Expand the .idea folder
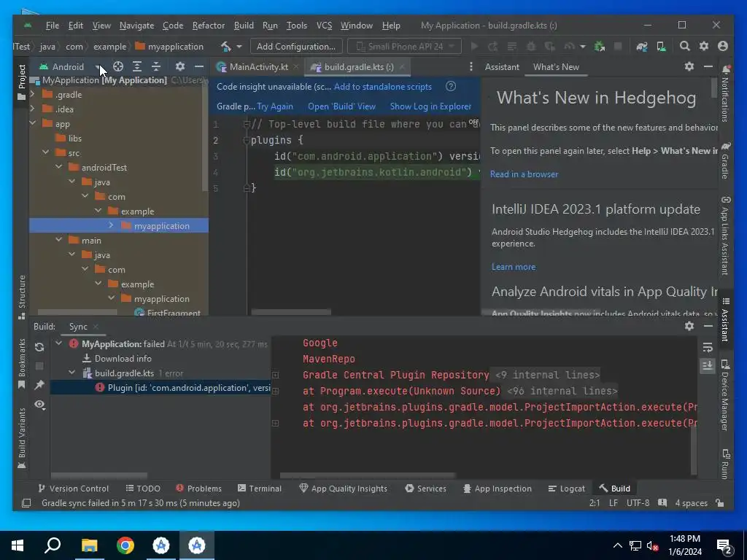 [32, 109]
